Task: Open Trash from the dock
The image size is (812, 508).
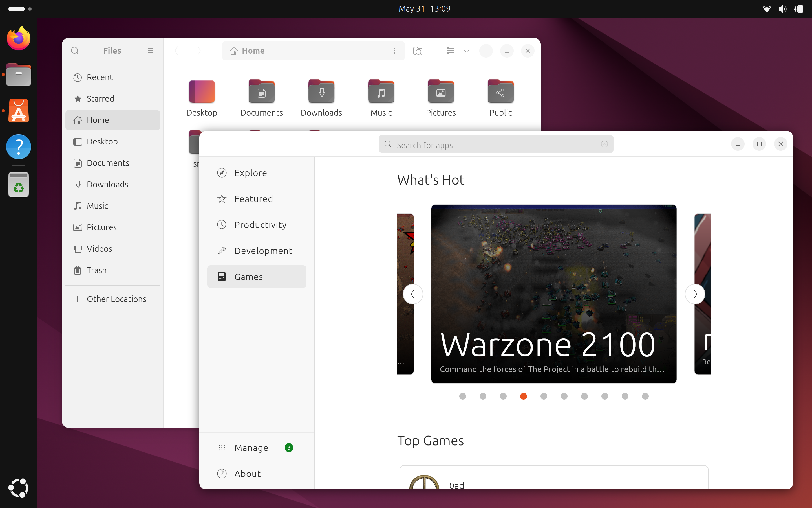Action: 18,185
